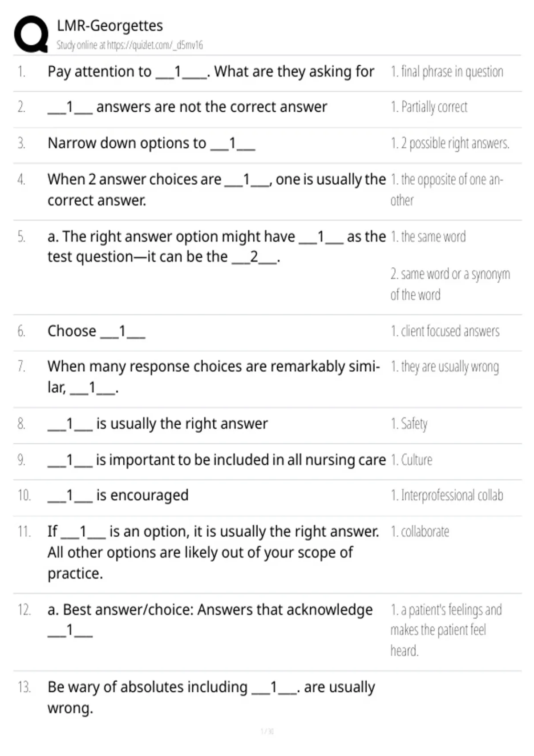Click answer '2 possible right answers'
The height and width of the screenshot is (756, 534).
(450, 143)
